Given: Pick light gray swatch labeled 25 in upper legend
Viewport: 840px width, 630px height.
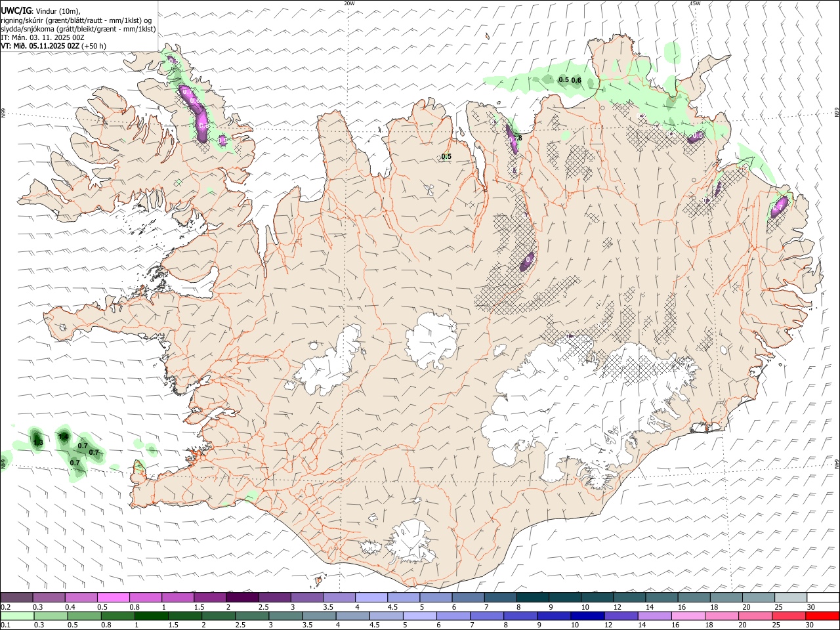Looking at the screenshot, I should pos(791,597).
